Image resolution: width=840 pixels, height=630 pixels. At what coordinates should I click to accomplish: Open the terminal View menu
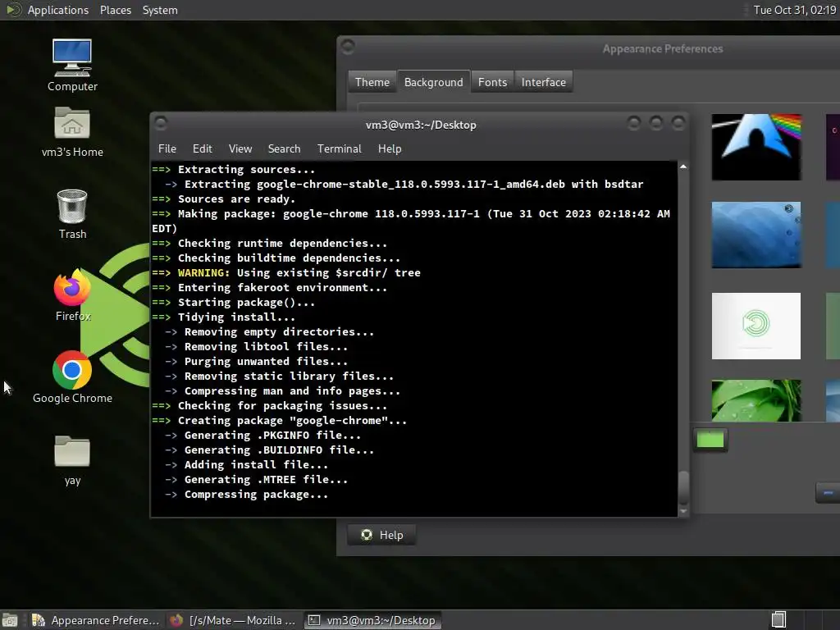pos(240,149)
